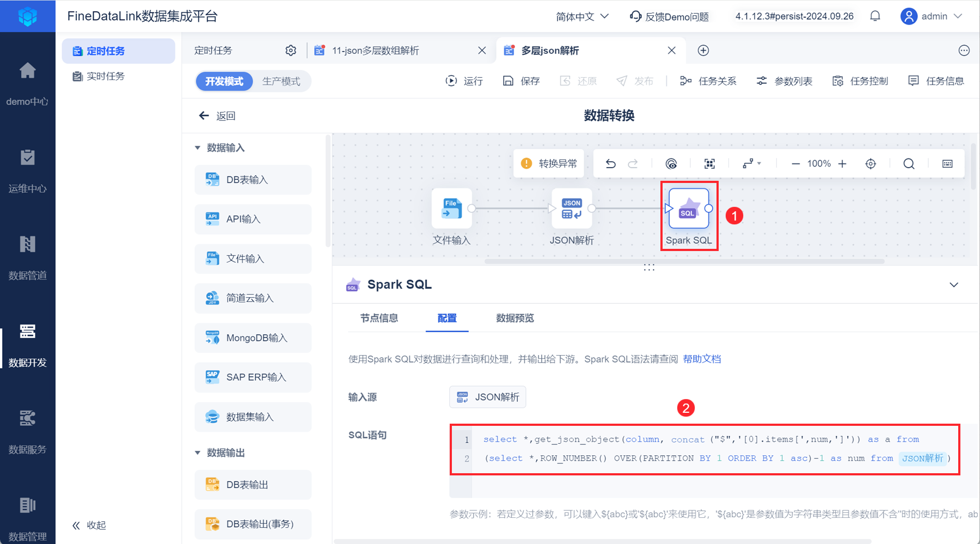This screenshot has width=980, height=544.
Task: Open 数据服务 in the left sidebar
Action: tap(27, 432)
